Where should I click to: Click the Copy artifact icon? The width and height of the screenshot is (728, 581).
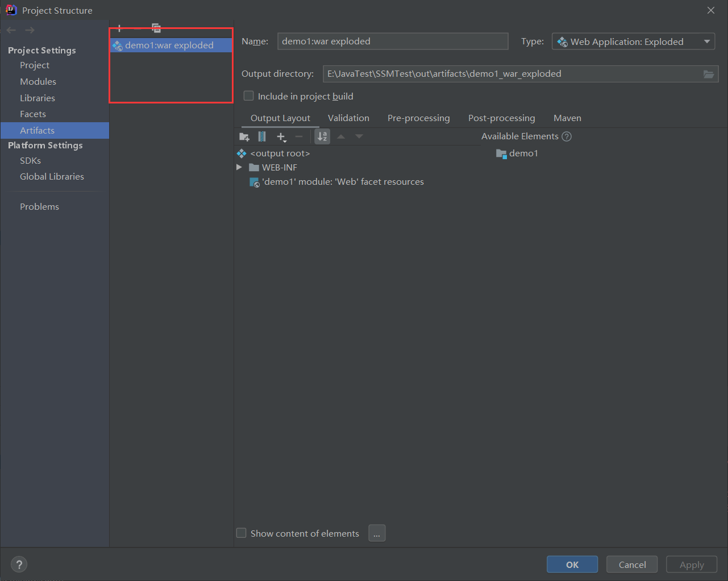tap(156, 28)
